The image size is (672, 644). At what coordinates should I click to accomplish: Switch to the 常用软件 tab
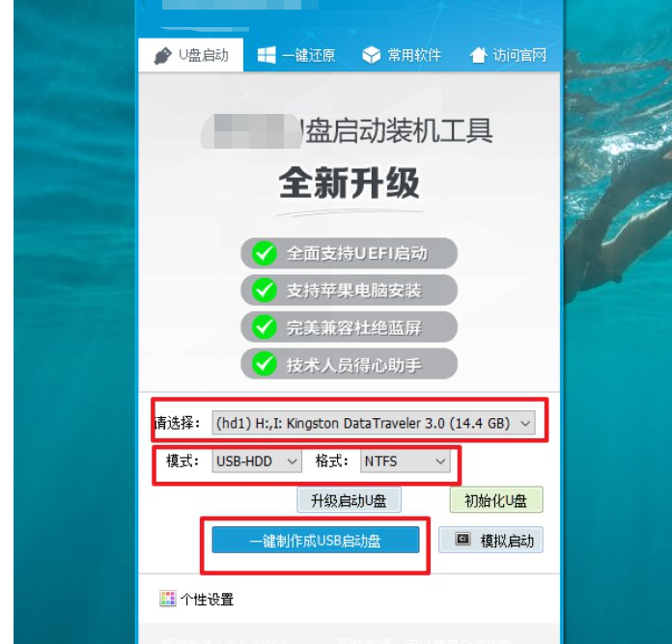pyautogui.click(x=402, y=55)
